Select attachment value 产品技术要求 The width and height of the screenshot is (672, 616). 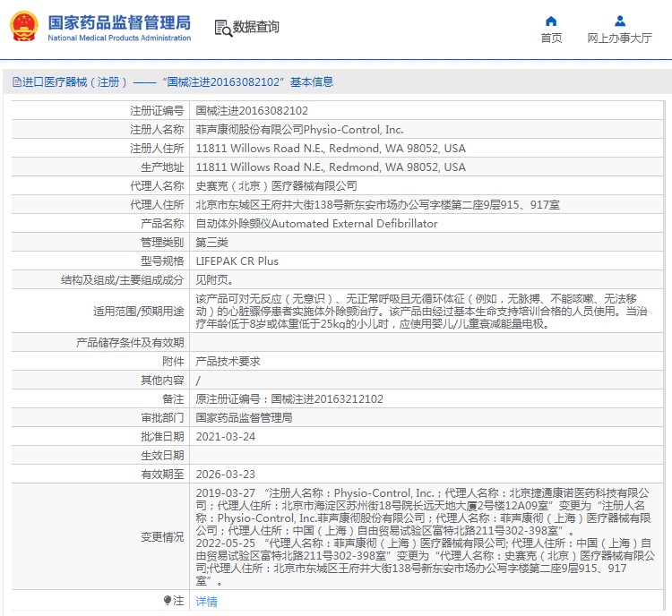tap(228, 362)
